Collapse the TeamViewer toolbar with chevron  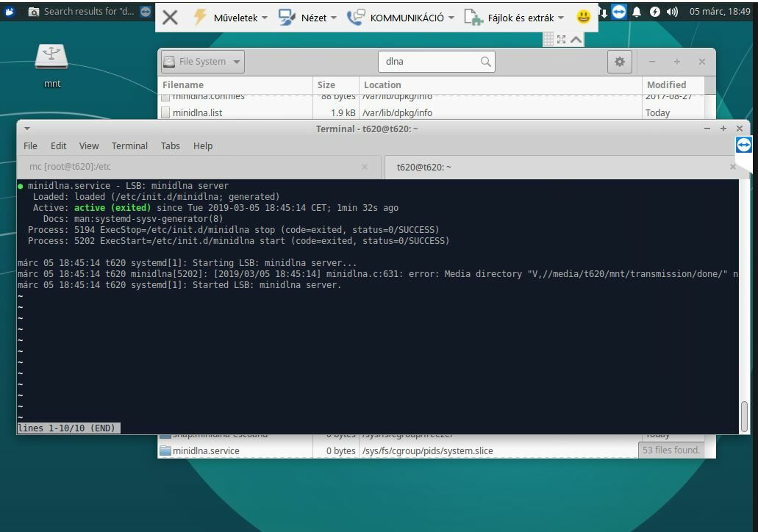click(576, 39)
